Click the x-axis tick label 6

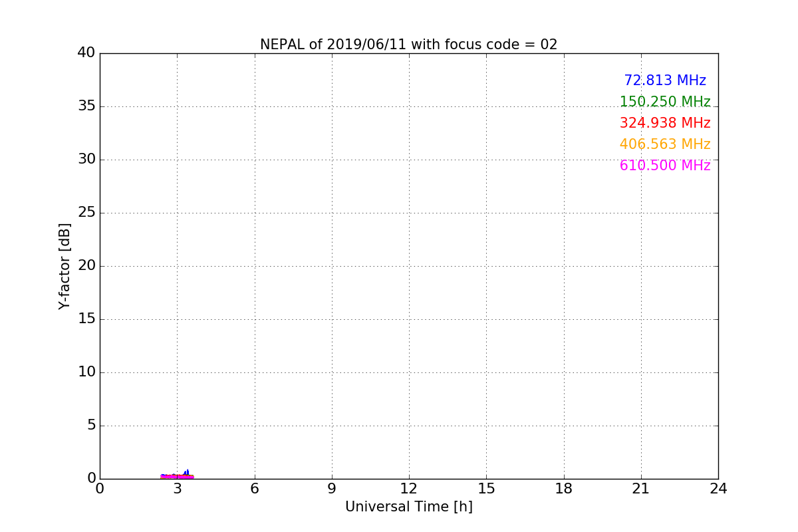(254, 489)
